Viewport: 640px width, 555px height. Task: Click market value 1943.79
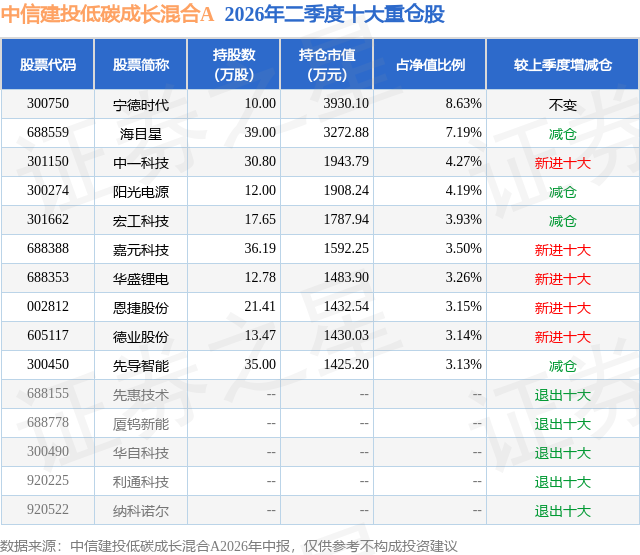pyautogui.click(x=346, y=162)
